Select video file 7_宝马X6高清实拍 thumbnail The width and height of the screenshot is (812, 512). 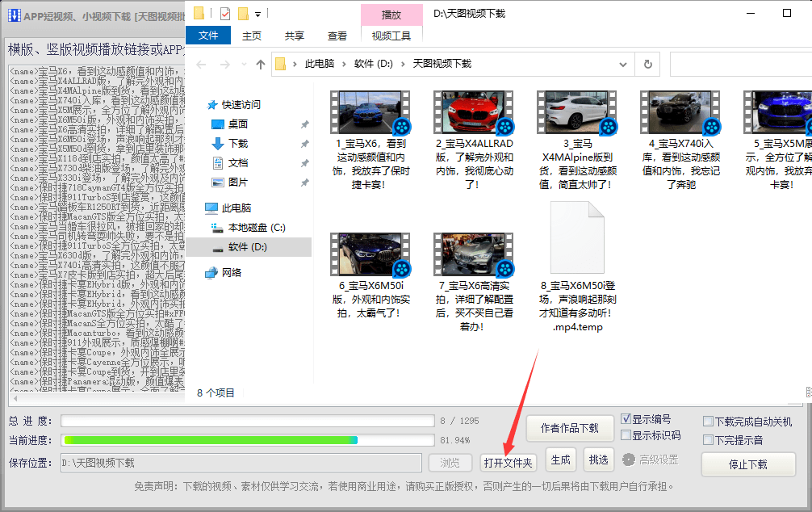pyautogui.click(x=473, y=254)
